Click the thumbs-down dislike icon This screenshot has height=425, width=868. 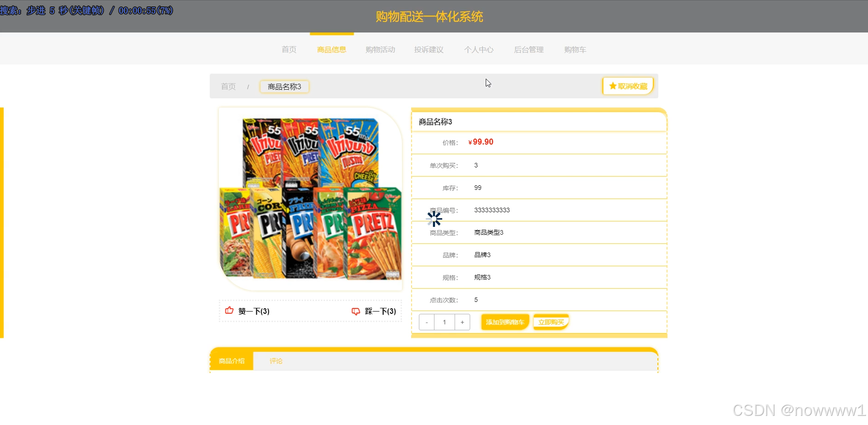coord(356,311)
